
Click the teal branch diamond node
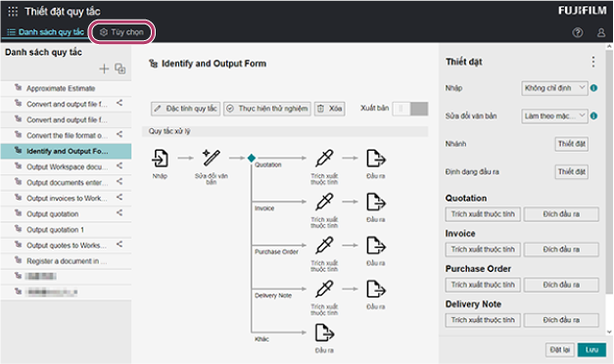tap(252, 158)
